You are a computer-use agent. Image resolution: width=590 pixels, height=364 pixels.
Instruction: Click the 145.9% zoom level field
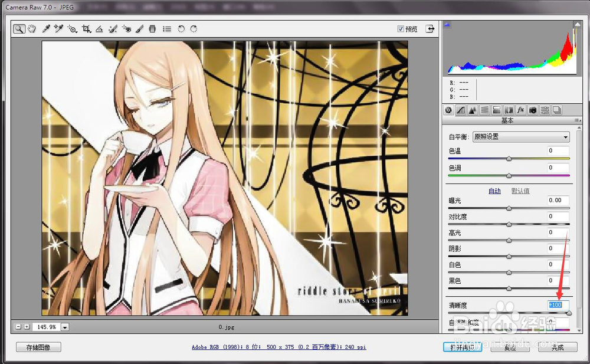(47, 327)
